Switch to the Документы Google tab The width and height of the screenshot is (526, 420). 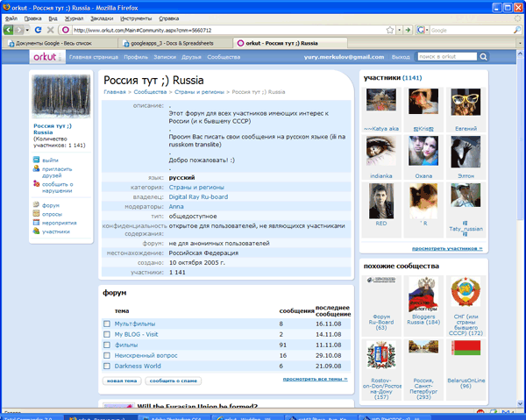[59, 43]
